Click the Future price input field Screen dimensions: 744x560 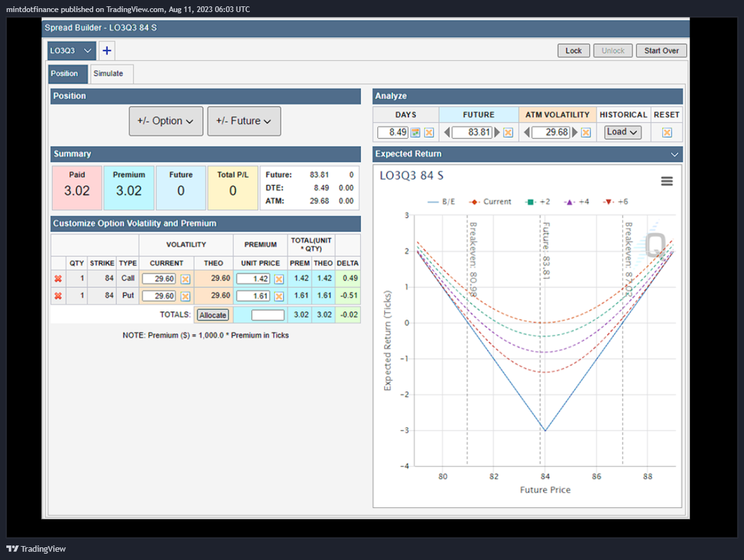472,133
